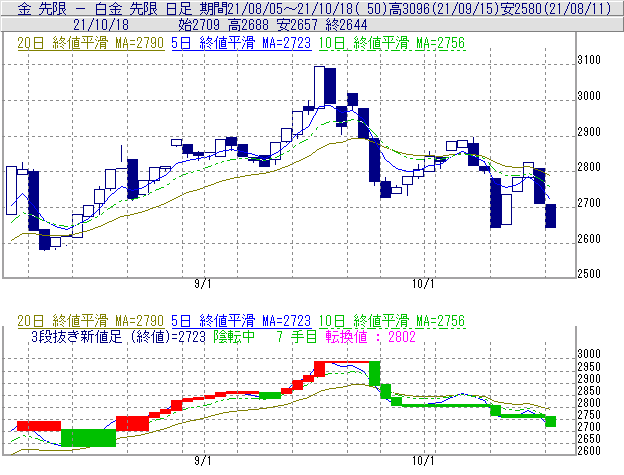Click the 2900 price axis label in upper chart
Image resolution: width=624 pixels, height=475 pixels.
click(589, 132)
